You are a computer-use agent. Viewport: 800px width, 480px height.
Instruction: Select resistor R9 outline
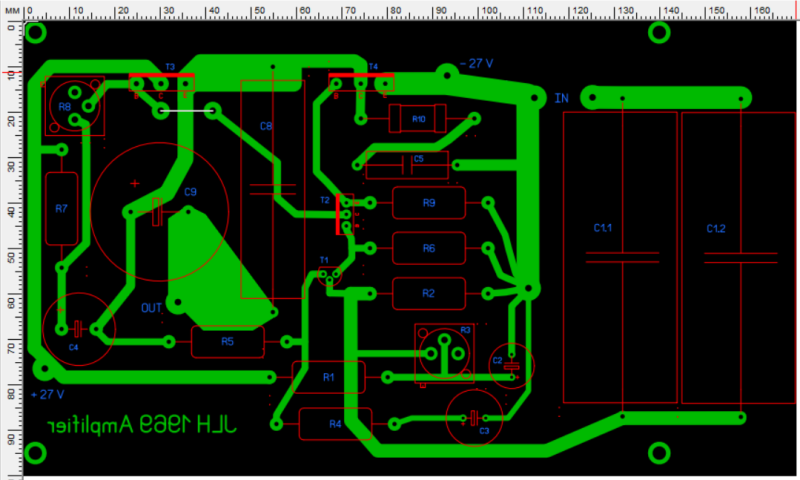point(429,203)
